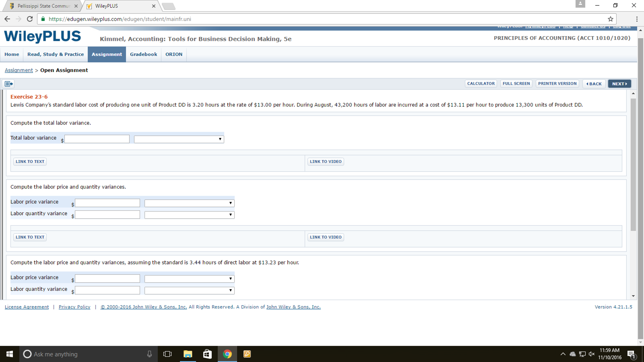Open the Windows Start menu

(x=9, y=354)
